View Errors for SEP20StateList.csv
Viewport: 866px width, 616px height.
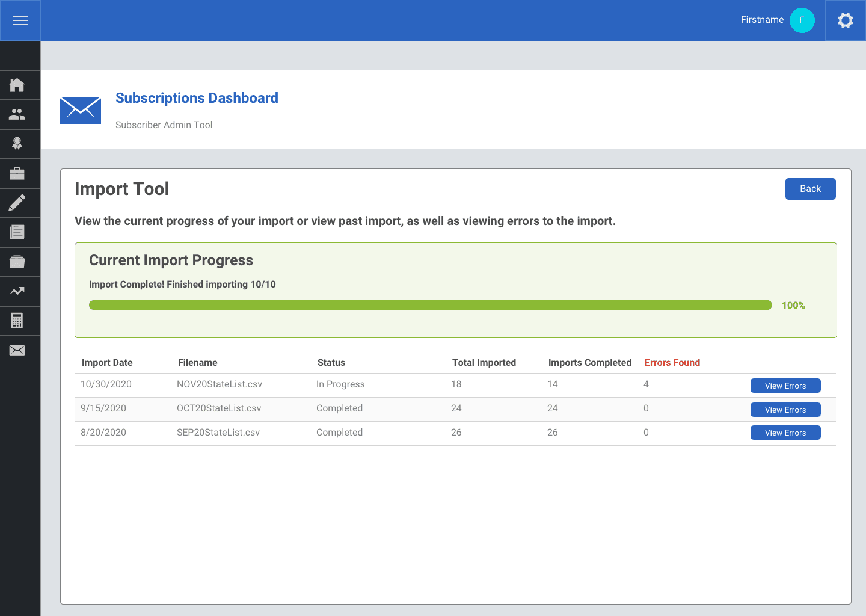coord(785,433)
